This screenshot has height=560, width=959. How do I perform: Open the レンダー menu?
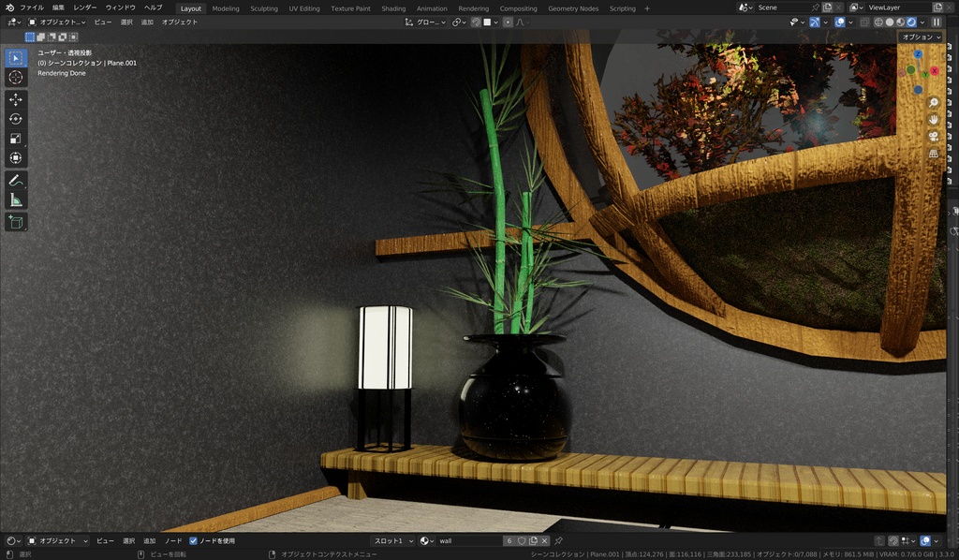click(x=85, y=7)
